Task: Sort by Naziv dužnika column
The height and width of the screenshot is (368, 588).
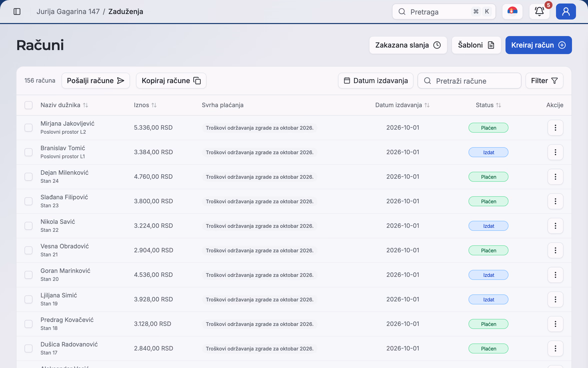Action: 64,105
